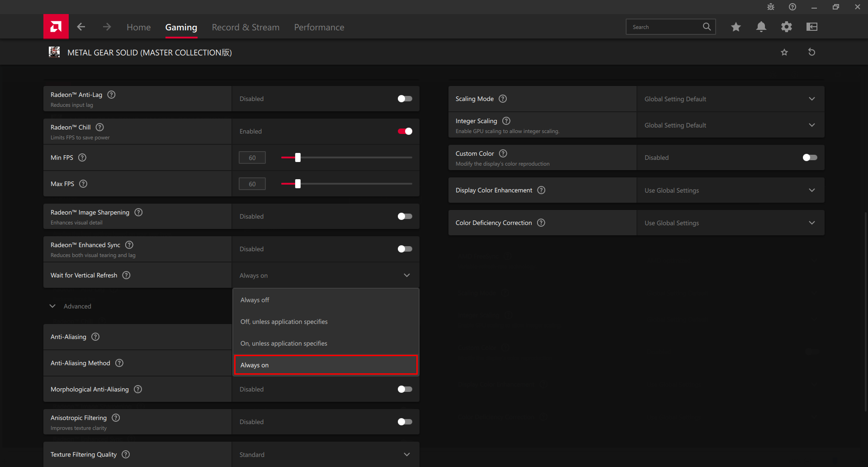Show help for Radeon Anti-Lag
This screenshot has width=868, height=467.
click(x=112, y=95)
